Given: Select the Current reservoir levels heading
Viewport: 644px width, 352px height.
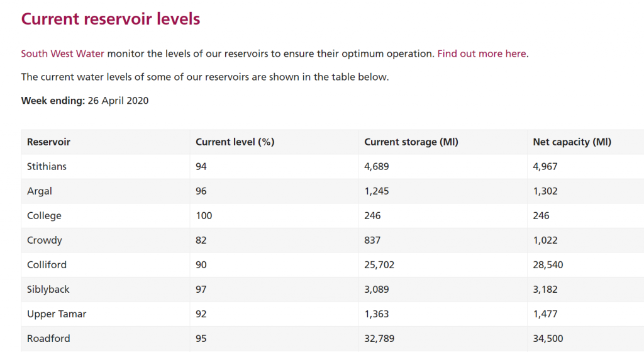Looking at the screenshot, I should tap(111, 19).
